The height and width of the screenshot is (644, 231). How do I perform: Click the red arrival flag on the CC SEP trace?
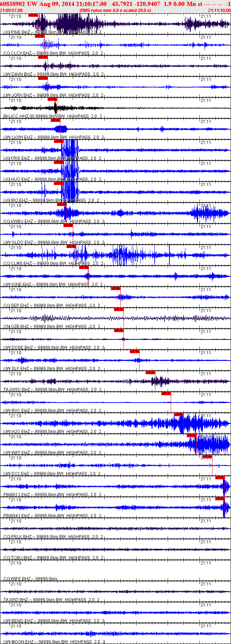(116, 288)
